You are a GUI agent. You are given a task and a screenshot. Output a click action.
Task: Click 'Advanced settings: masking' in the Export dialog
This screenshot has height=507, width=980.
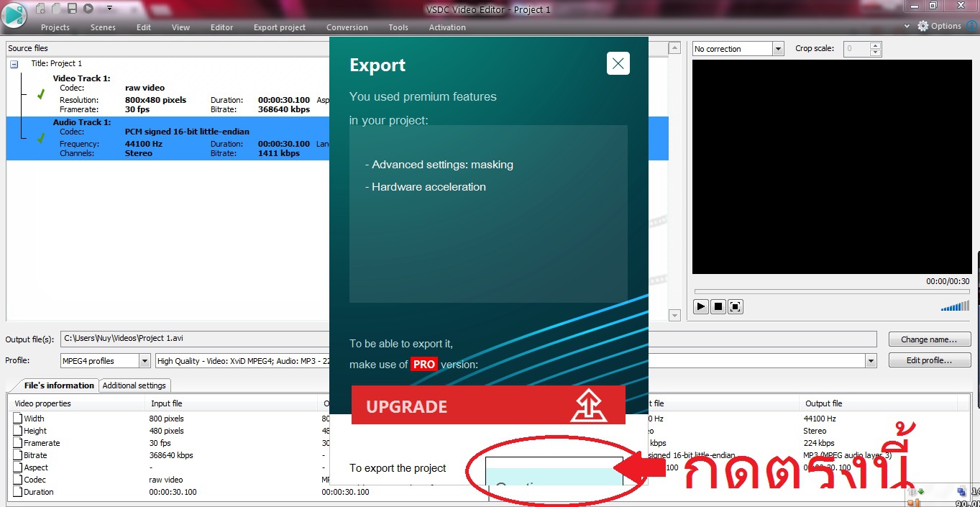click(x=439, y=165)
